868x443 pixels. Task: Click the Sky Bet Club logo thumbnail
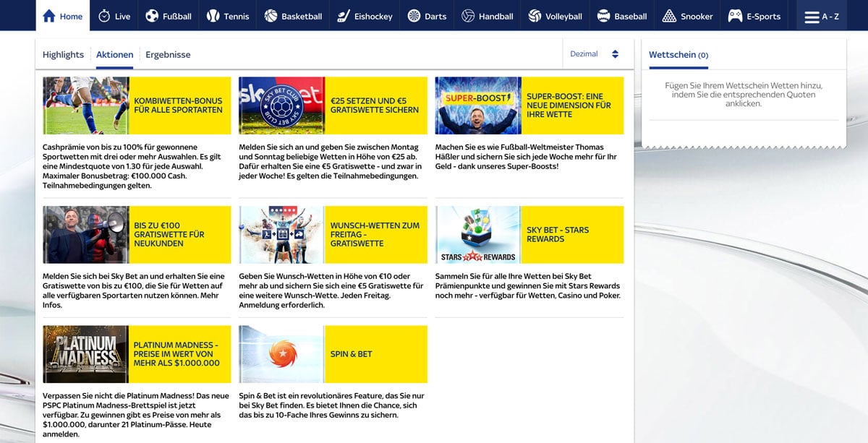pos(282,106)
